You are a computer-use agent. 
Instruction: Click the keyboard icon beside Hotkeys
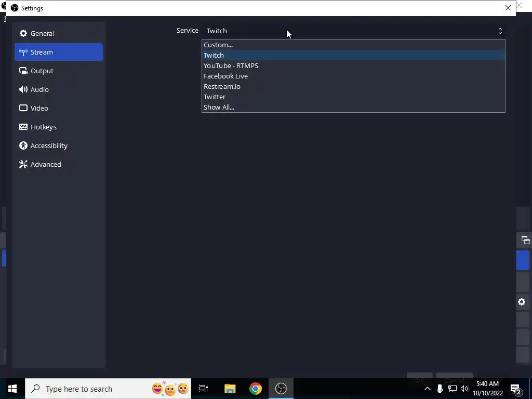pyautogui.click(x=23, y=127)
